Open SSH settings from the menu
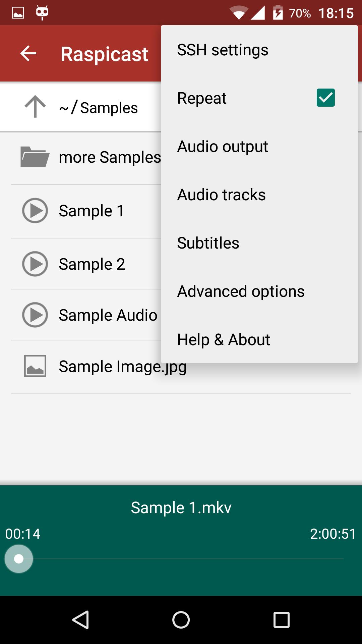Viewport: 362px width, 644px height. tap(259, 50)
